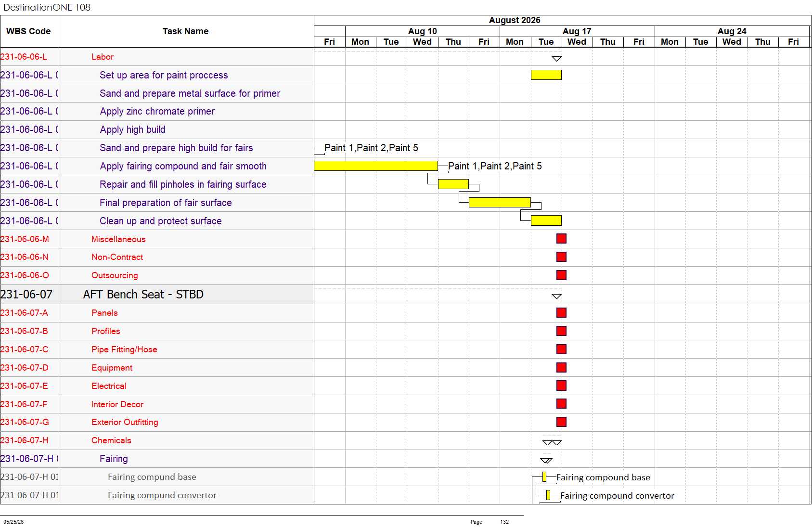Click the red Miscellaneous milestone marker
The height and width of the screenshot is (528, 812).
[561, 239]
